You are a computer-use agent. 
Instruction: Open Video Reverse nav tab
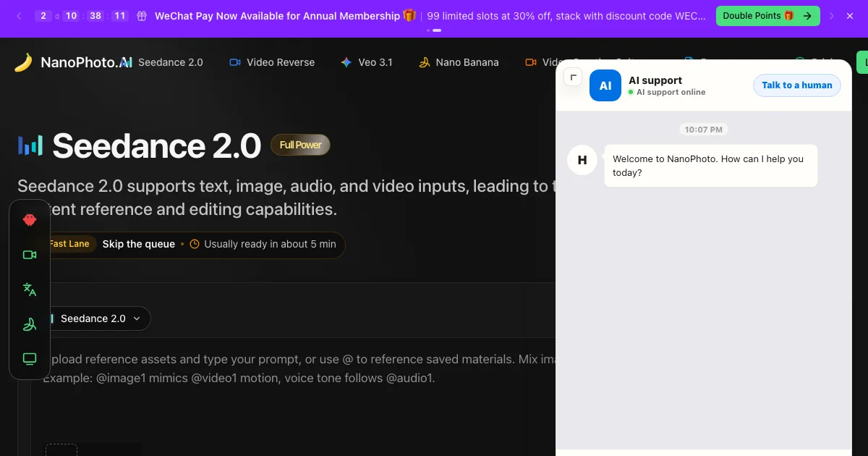tap(272, 62)
